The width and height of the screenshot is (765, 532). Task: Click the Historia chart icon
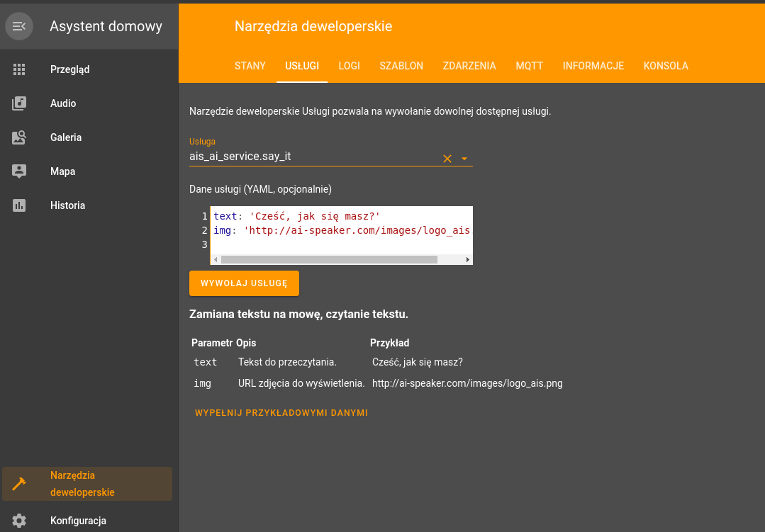[19, 205]
